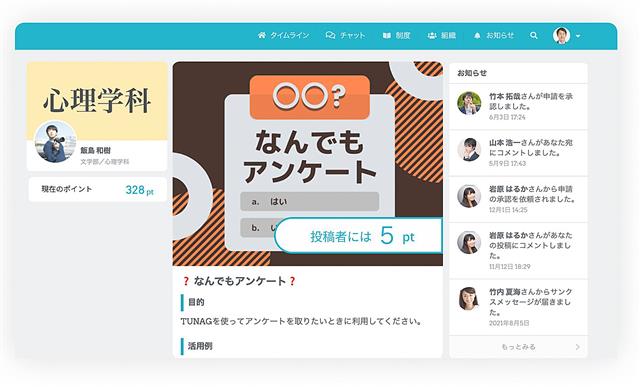Open 岩原 はるか post comment notification
Viewport: 640px width, 388px height.
(x=518, y=251)
